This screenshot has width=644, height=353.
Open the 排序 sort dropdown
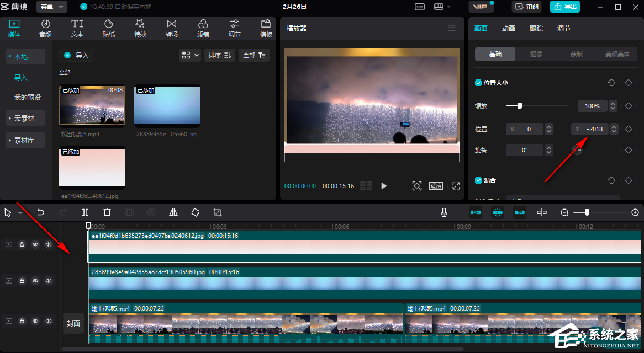point(220,55)
